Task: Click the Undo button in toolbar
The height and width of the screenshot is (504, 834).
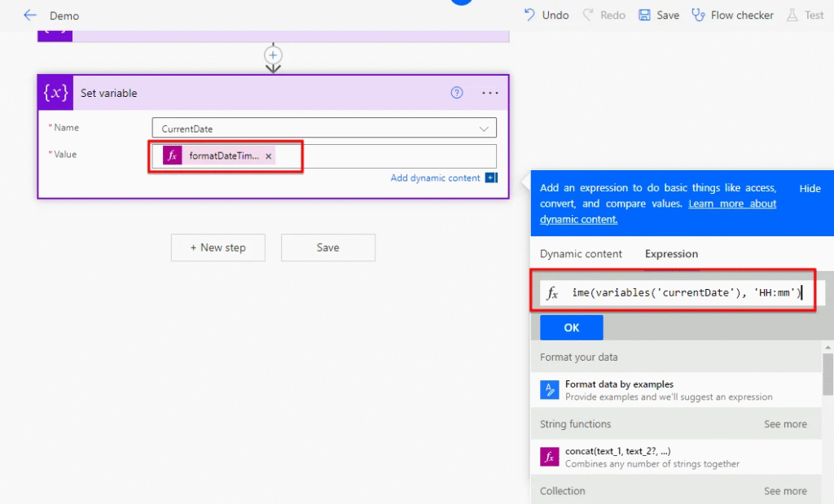Action: click(x=546, y=15)
